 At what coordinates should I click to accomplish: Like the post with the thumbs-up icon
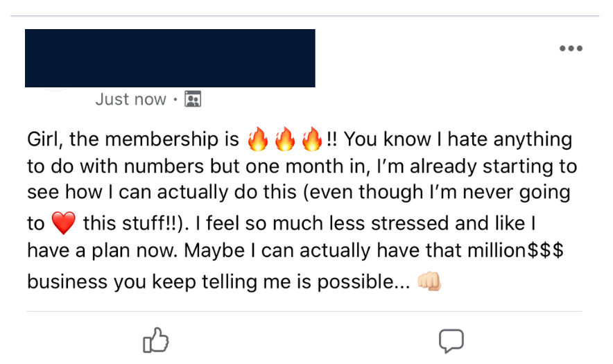[155, 340]
